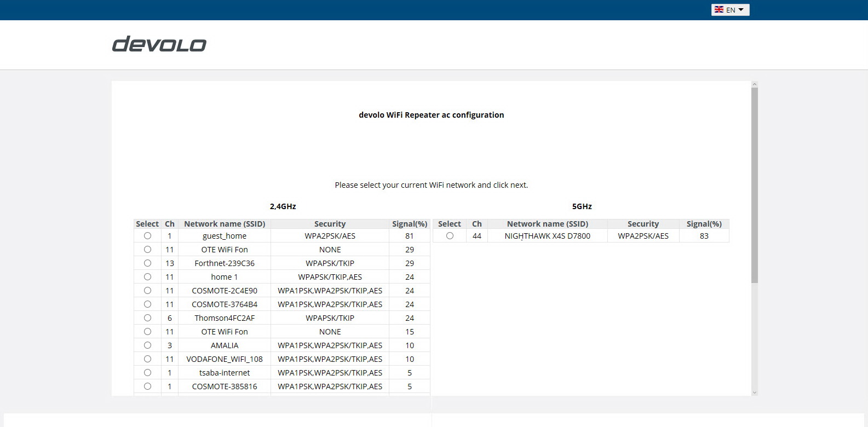Click the 2,4GHz table "Security" header

[330, 224]
